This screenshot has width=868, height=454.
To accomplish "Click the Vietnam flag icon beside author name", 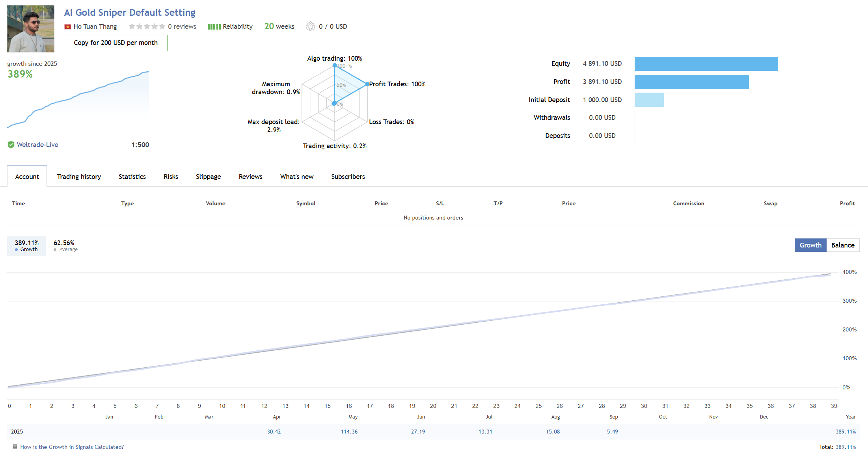I will [68, 27].
